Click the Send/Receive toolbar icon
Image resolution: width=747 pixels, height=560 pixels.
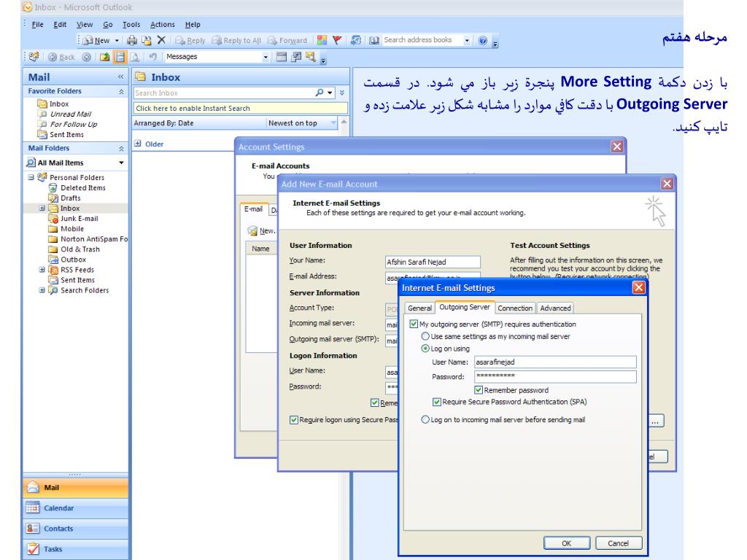click(355, 41)
